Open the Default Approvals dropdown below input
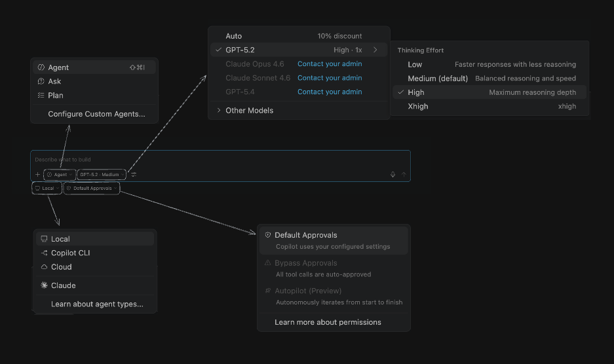Image resolution: width=614 pixels, height=364 pixels. [92, 189]
